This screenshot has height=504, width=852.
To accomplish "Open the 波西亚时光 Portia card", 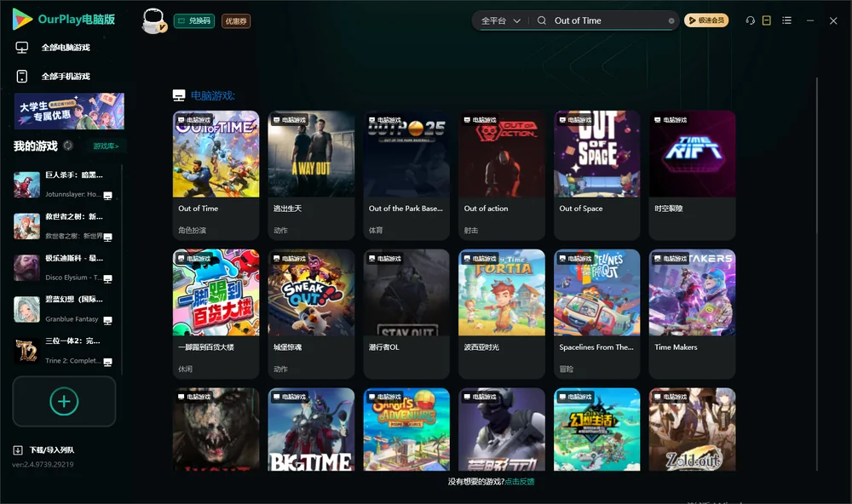I will 502,313.
